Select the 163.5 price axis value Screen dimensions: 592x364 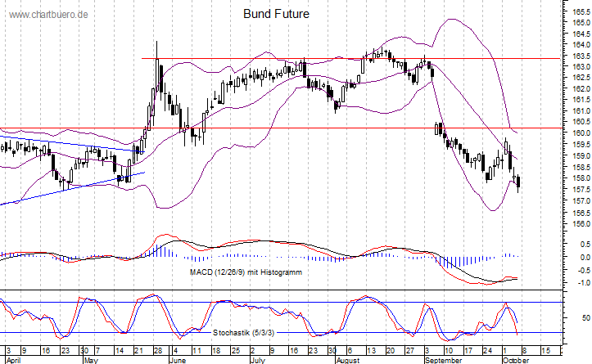coord(581,56)
